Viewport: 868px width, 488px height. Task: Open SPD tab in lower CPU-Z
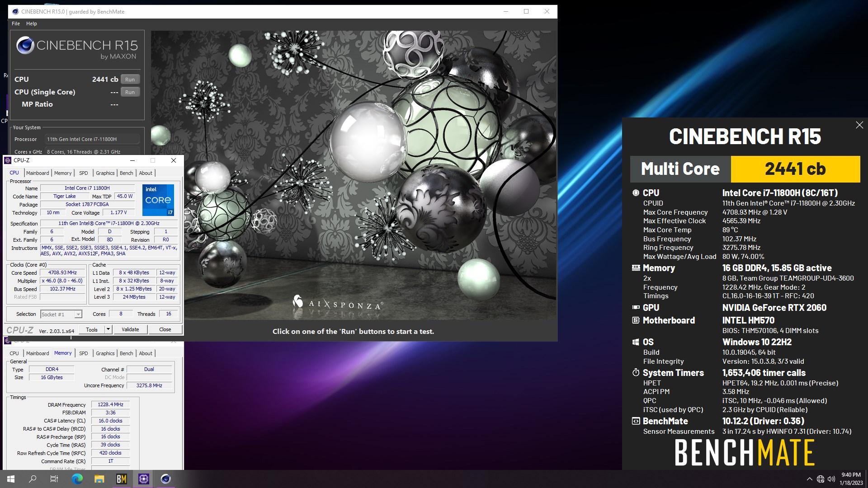tap(84, 353)
